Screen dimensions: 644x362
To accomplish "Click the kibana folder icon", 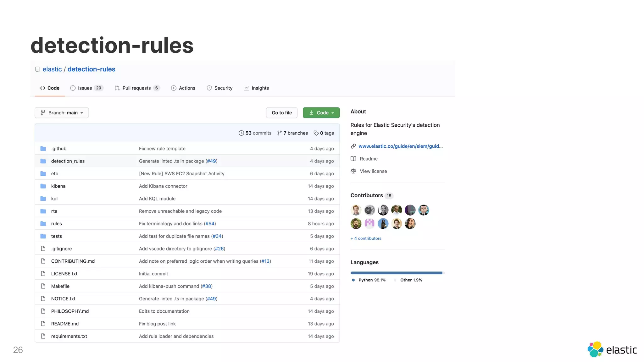I will pyautogui.click(x=43, y=186).
